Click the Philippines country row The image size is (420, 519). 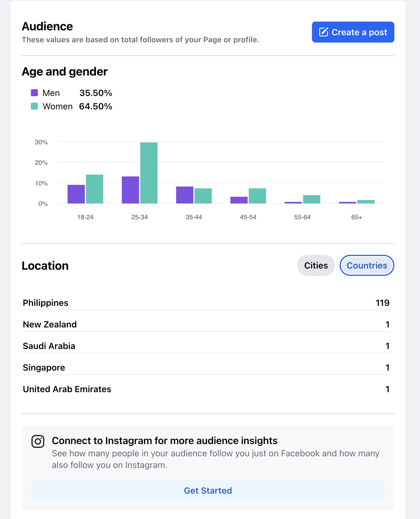pos(206,303)
